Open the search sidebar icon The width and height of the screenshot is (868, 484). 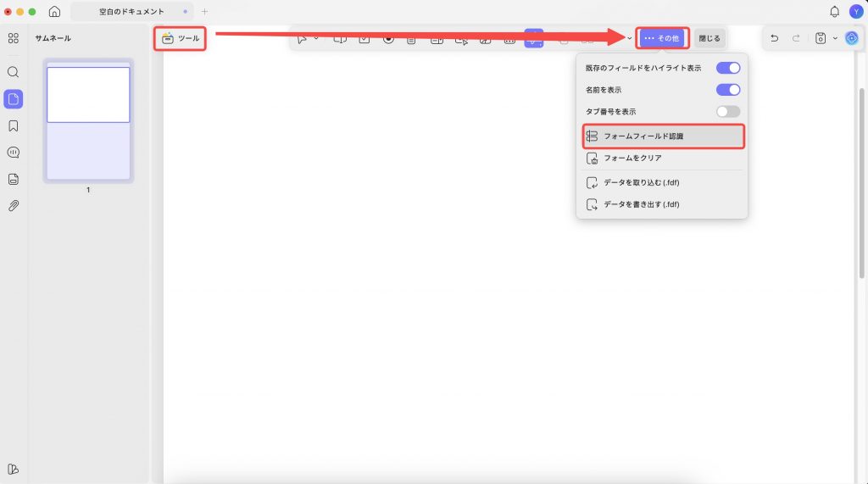pos(14,72)
